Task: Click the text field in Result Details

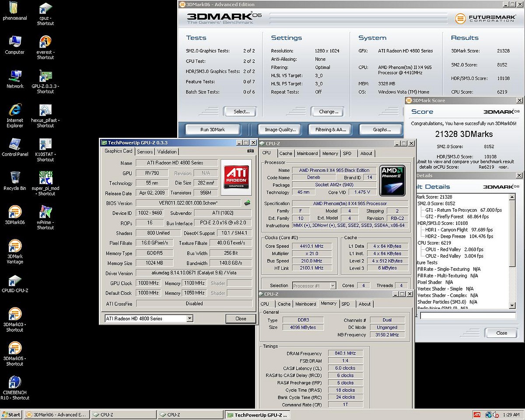Action: (467, 315)
